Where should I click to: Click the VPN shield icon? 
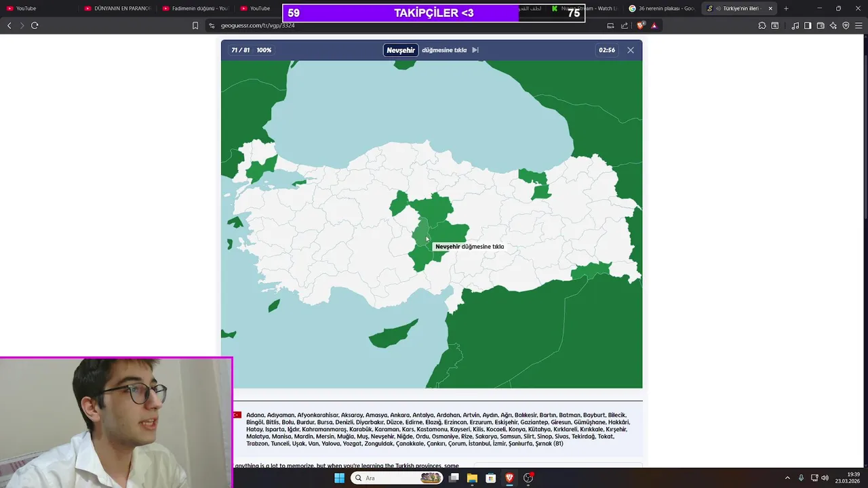tap(846, 26)
